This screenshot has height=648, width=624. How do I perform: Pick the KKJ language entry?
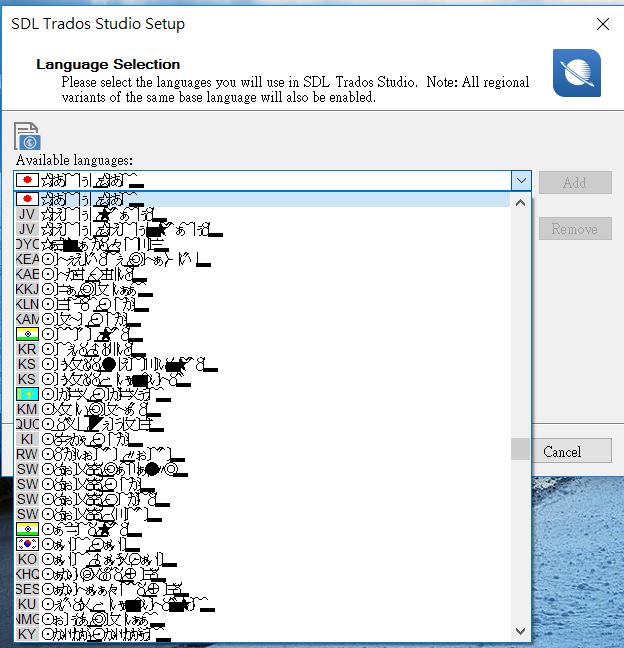[x=262, y=289]
